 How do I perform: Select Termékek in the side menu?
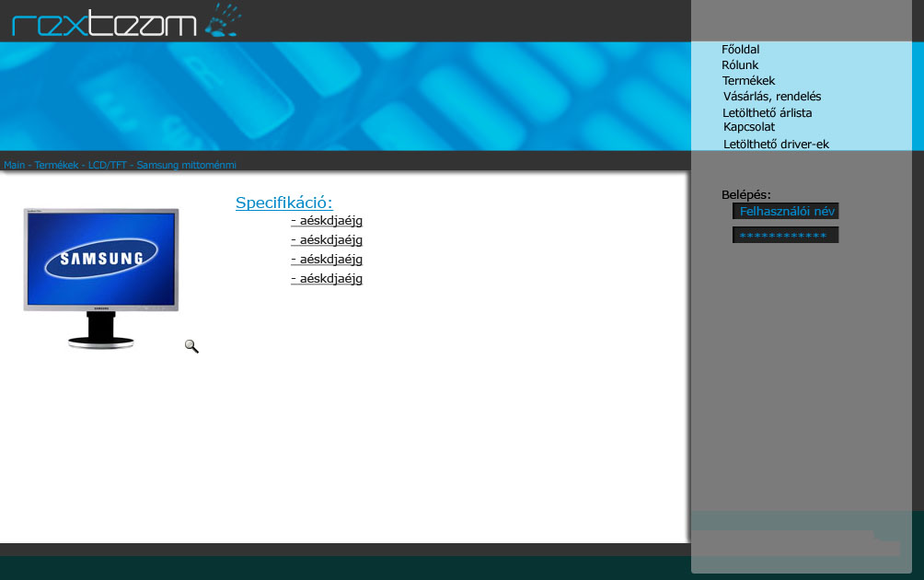748,81
